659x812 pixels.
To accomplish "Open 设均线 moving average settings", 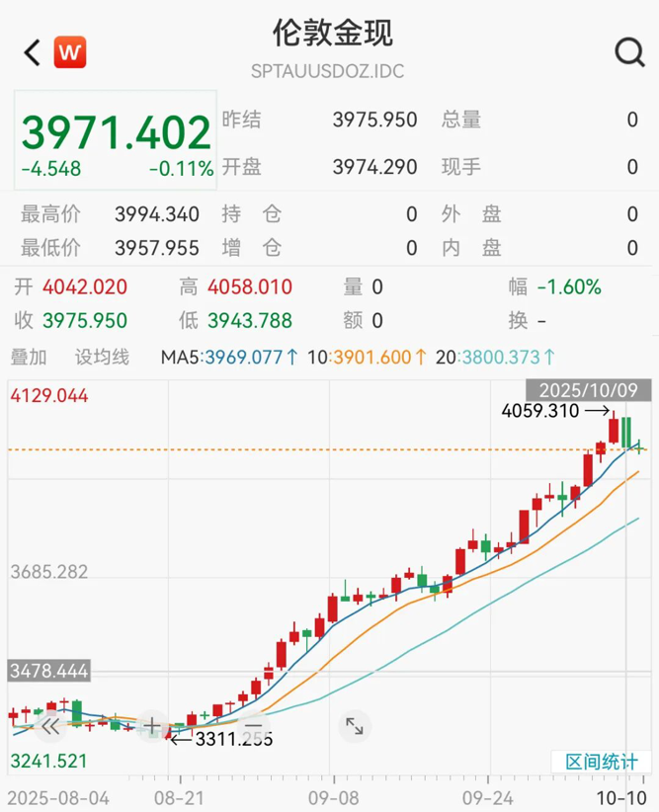I will pos(102,357).
